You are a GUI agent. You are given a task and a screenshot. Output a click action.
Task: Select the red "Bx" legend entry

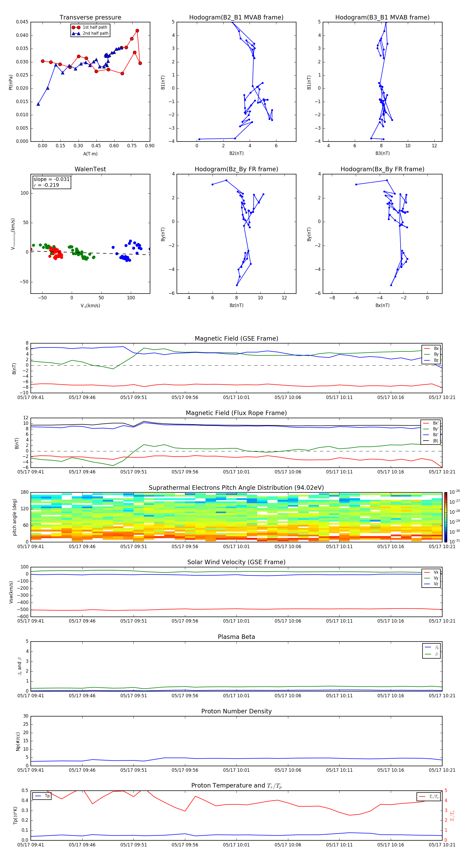pos(431,349)
